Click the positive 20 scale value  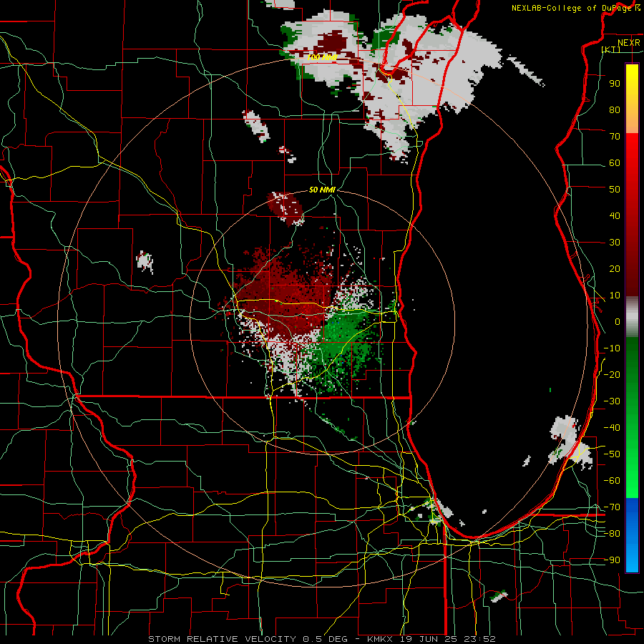pyautogui.click(x=615, y=268)
